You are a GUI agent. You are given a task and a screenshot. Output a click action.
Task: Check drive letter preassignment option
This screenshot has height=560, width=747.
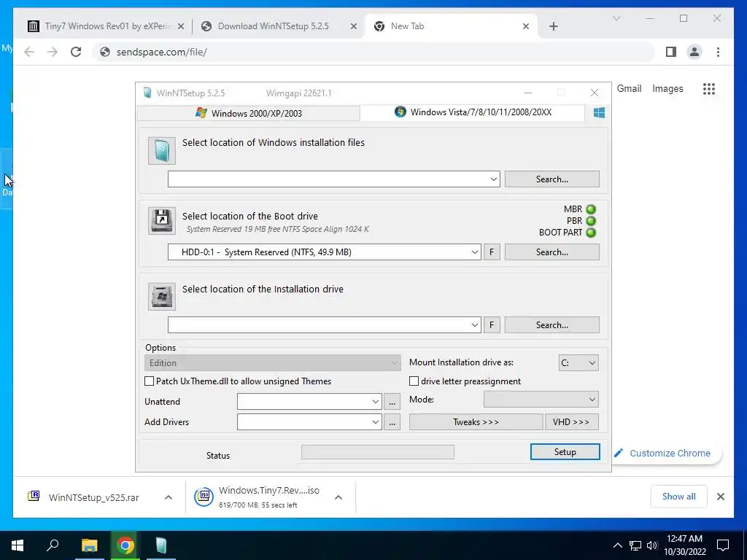pyautogui.click(x=414, y=381)
